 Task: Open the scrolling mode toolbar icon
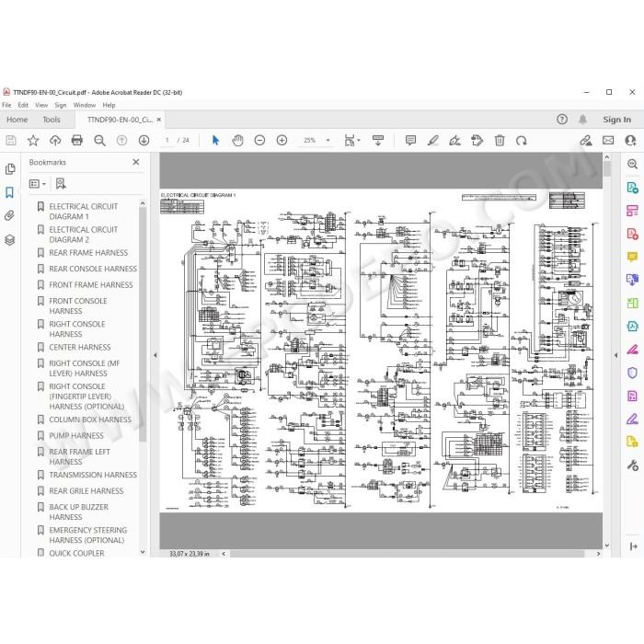(378, 141)
